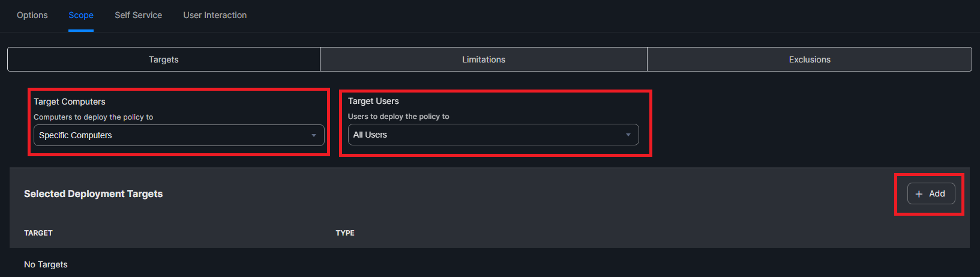Image resolution: width=980 pixels, height=277 pixels.
Task: Click the Selected Deployment Targets heading
Action: tap(94, 193)
